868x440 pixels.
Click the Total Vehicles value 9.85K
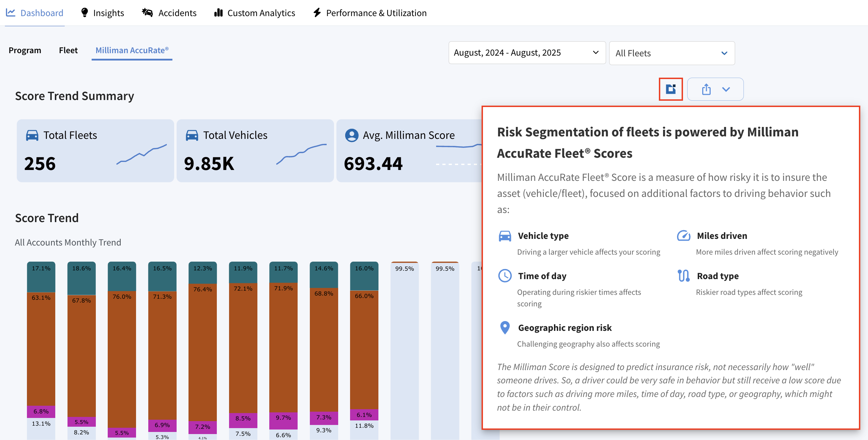(x=209, y=164)
